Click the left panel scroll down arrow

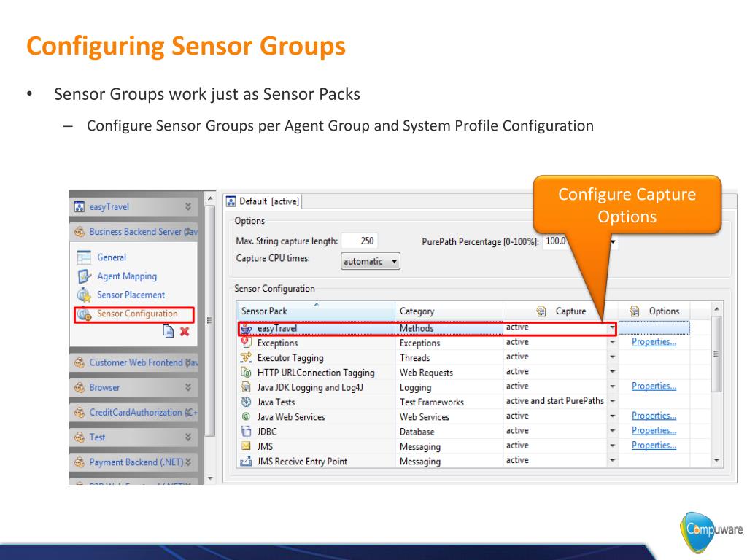[210, 478]
